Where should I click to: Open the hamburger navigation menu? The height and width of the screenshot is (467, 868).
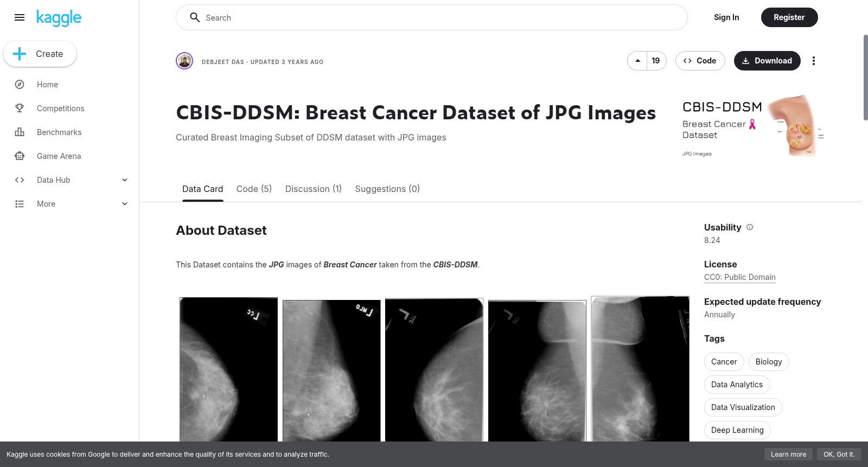tap(20, 17)
